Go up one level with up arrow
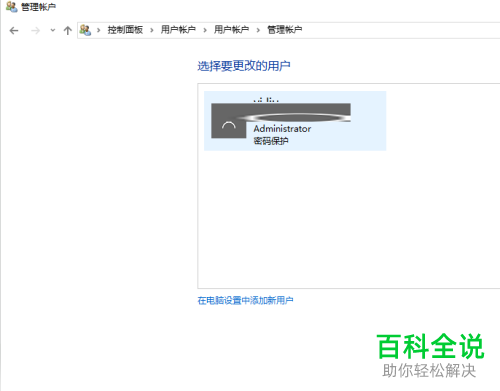This screenshot has width=500, height=391. point(68,31)
